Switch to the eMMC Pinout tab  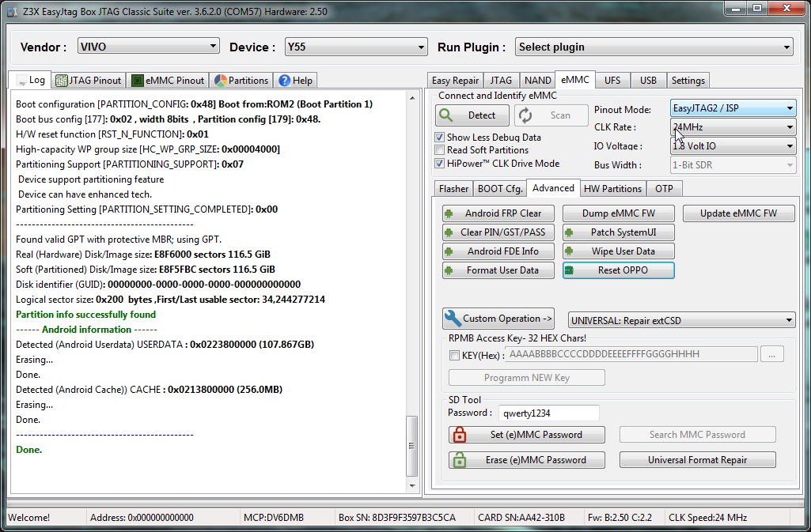click(168, 80)
